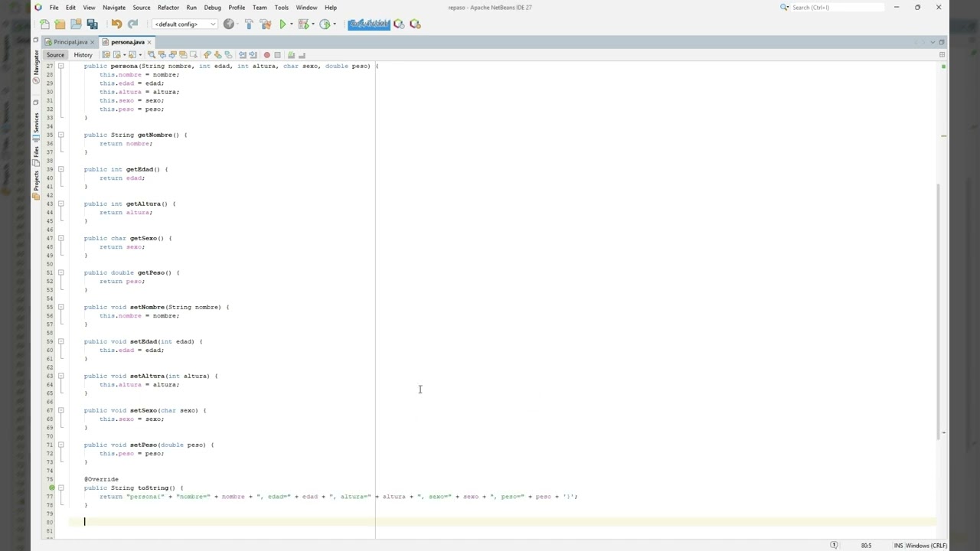
Task: Click the first garbage-collection icon beside memory bar
Action: tap(399, 24)
